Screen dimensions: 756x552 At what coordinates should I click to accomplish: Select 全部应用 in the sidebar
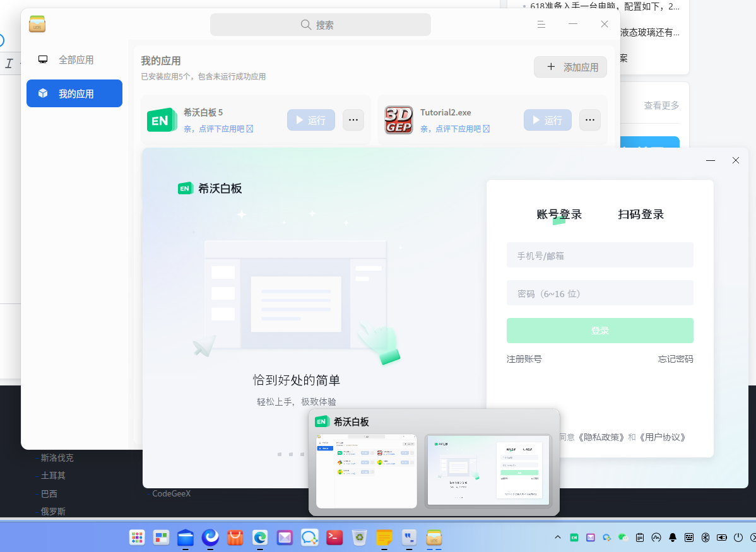[74, 60]
